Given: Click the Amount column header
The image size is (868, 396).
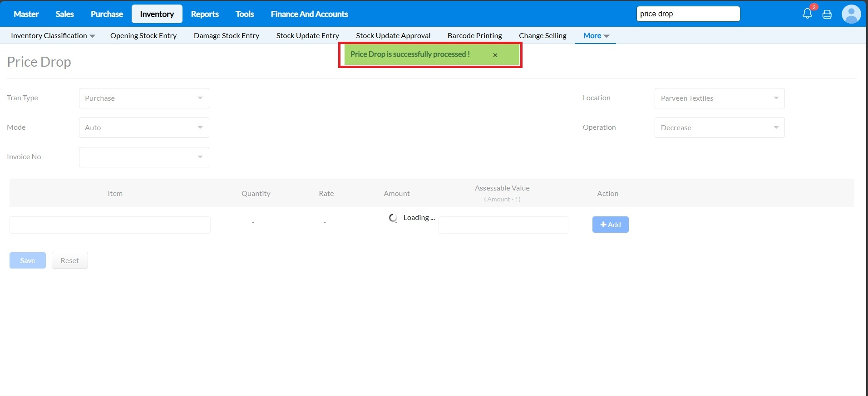Looking at the screenshot, I should (397, 193).
